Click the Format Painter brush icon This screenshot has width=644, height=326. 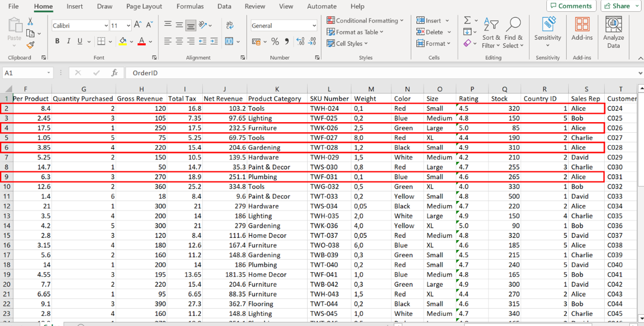(30, 45)
